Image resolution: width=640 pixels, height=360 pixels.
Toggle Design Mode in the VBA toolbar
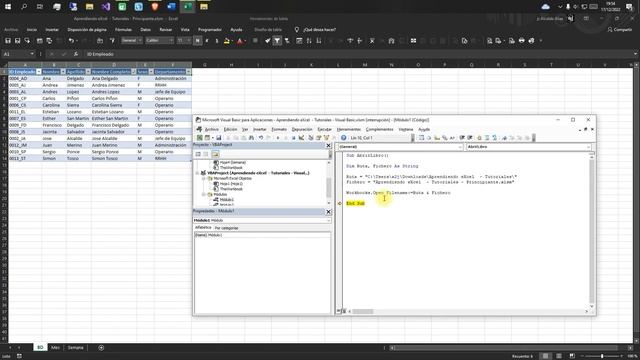pyautogui.click(x=302, y=138)
